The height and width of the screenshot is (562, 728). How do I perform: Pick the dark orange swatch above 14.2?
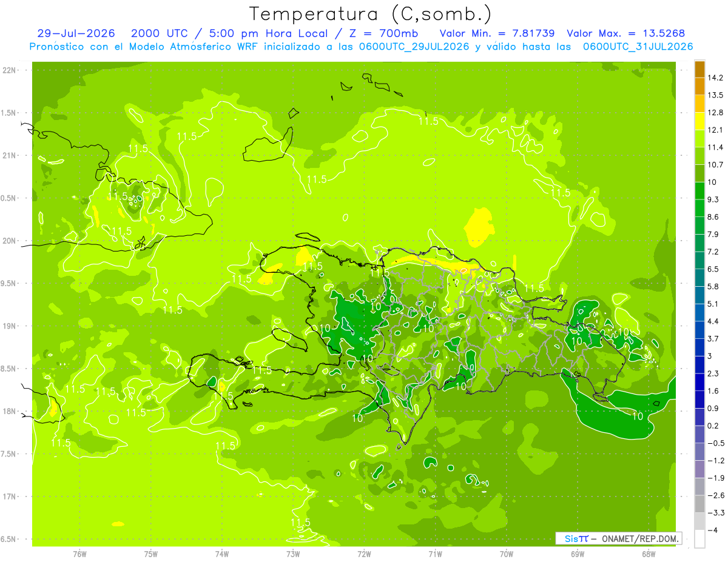coord(699,69)
